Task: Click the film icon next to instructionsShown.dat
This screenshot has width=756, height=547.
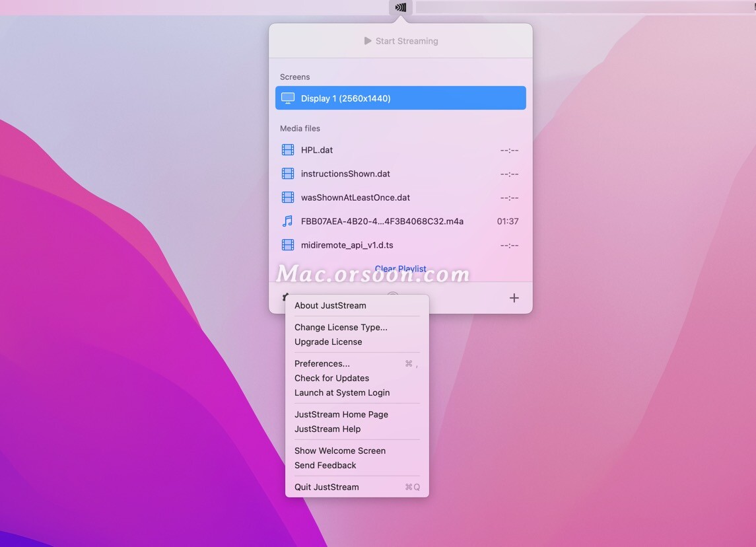Action: click(x=288, y=174)
